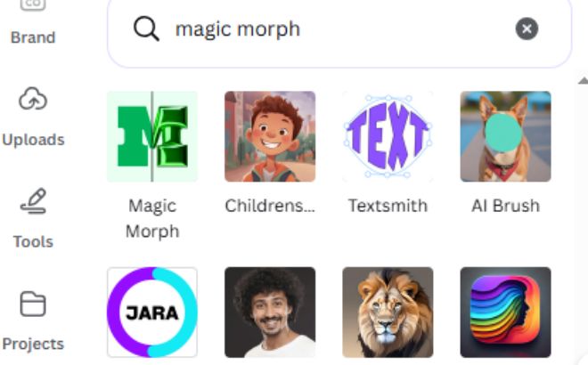Click the Magic Morph text label
588x365 pixels.
coord(152,218)
